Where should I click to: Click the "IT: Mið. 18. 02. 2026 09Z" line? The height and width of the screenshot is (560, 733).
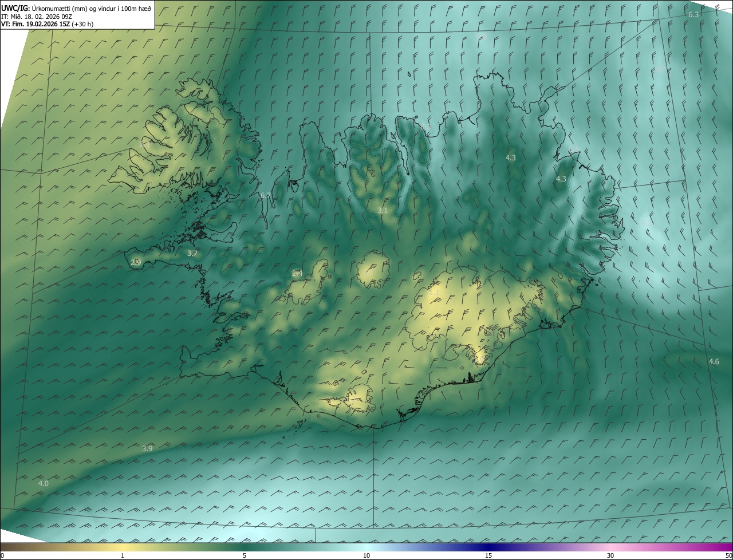pos(36,17)
